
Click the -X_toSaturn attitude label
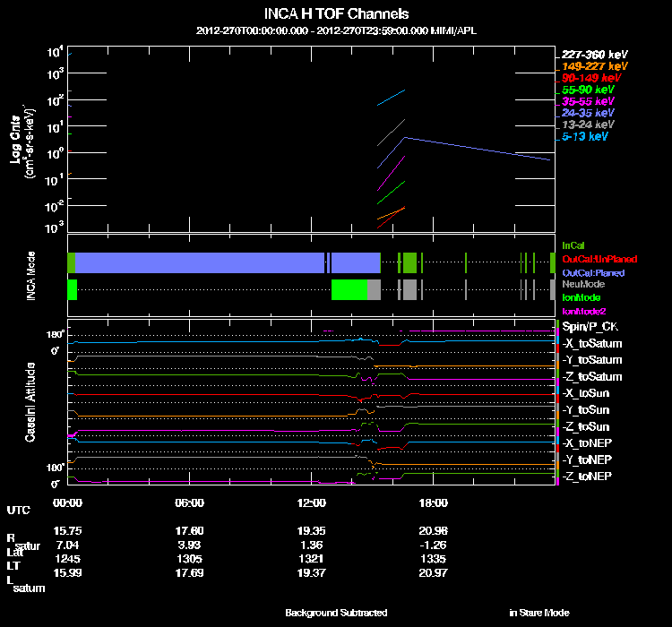coord(592,344)
